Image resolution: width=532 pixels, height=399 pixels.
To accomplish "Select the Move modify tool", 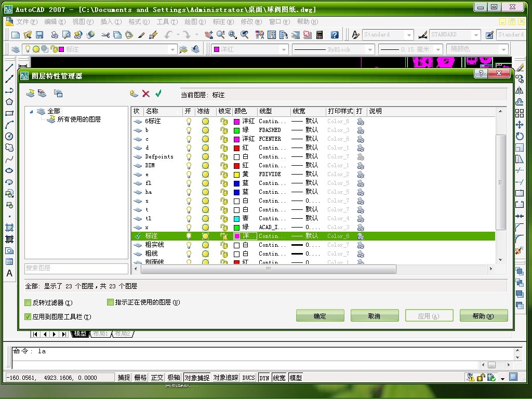I will coord(520,125).
